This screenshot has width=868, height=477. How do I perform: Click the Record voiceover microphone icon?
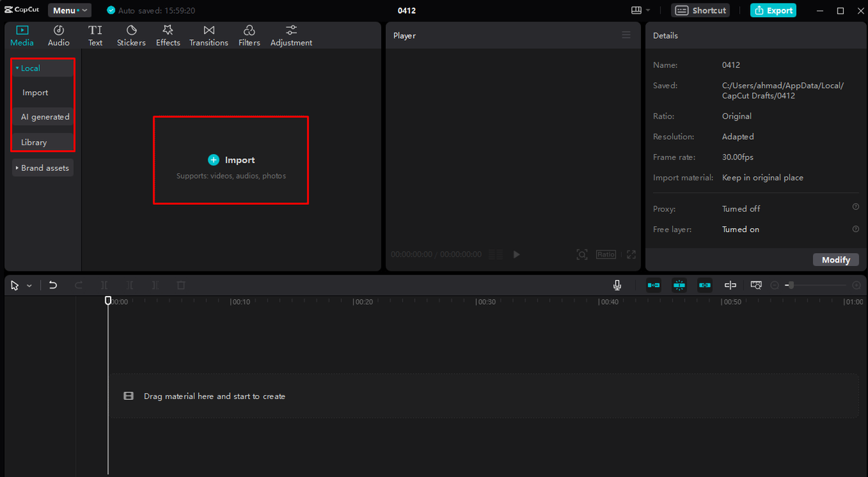[x=617, y=286]
